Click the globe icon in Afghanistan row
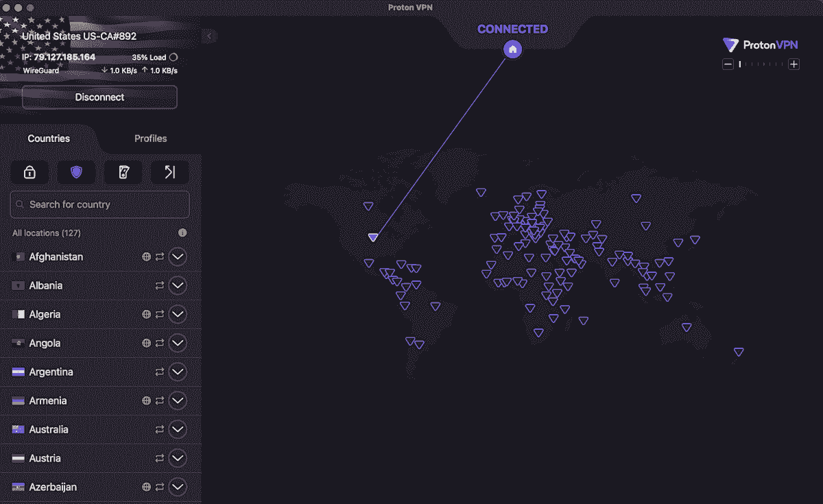 146,257
